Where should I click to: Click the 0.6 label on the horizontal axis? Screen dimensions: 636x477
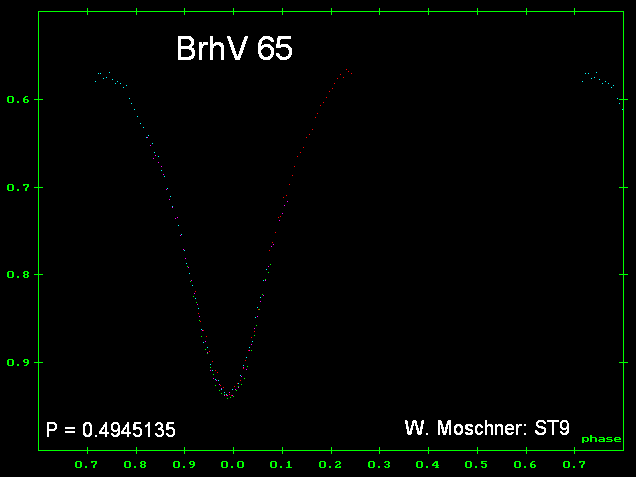point(526,465)
